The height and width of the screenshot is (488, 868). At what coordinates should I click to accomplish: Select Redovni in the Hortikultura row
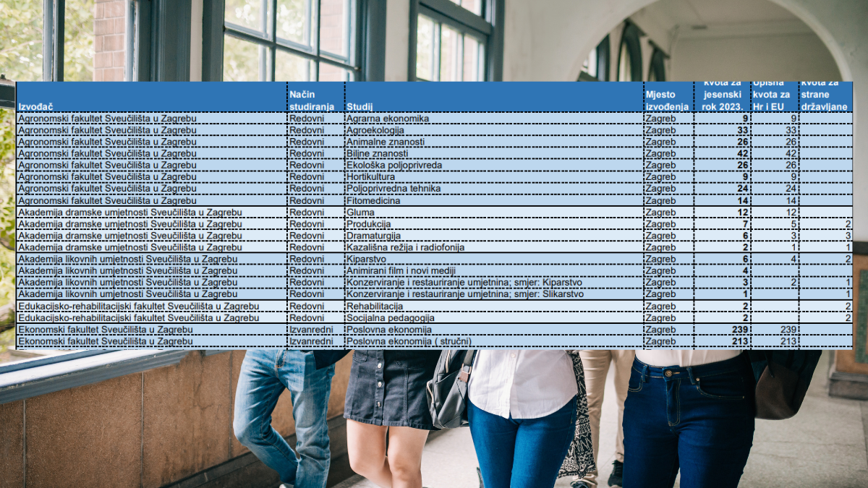point(316,176)
